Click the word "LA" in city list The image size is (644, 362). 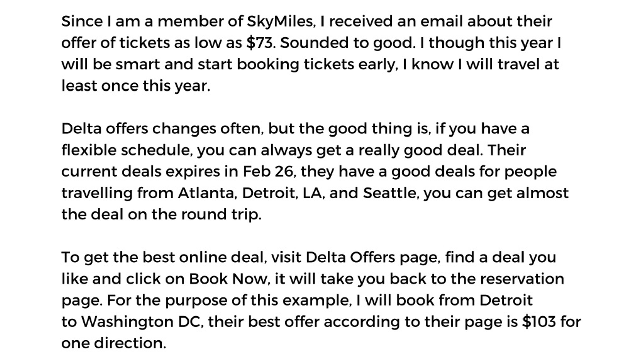coord(312,193)
